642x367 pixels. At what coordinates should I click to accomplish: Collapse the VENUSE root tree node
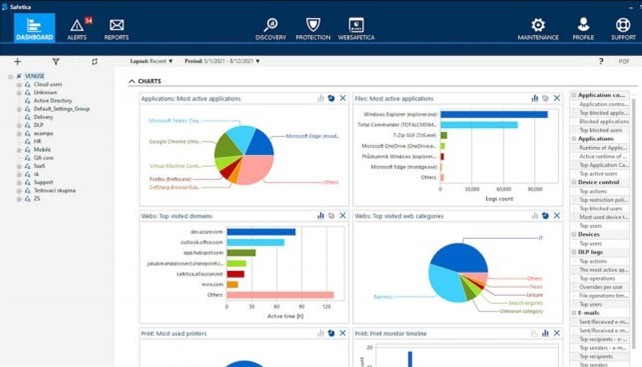pyautogui.click(x=11, y=76)
